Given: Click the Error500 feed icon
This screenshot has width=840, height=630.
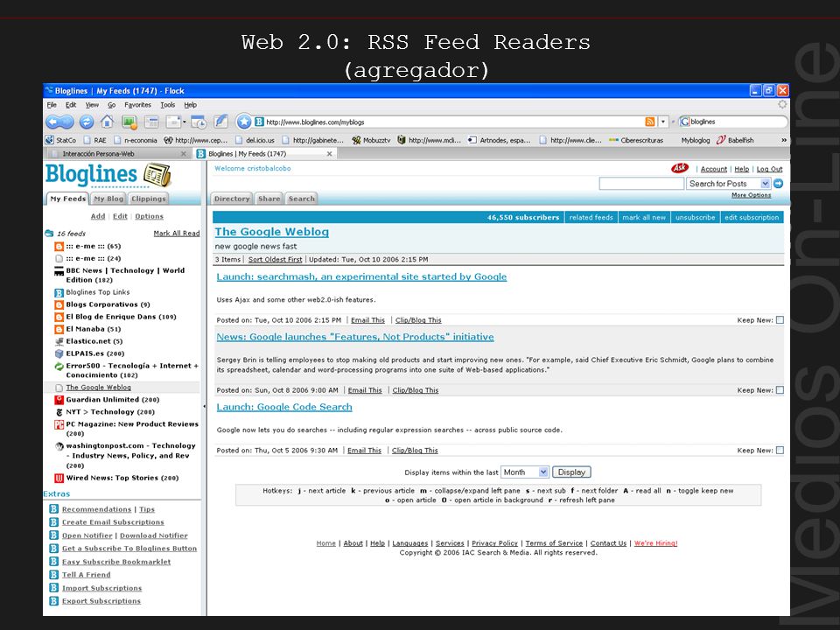Looking at the screenshot, I should click(x=59, y=366).
